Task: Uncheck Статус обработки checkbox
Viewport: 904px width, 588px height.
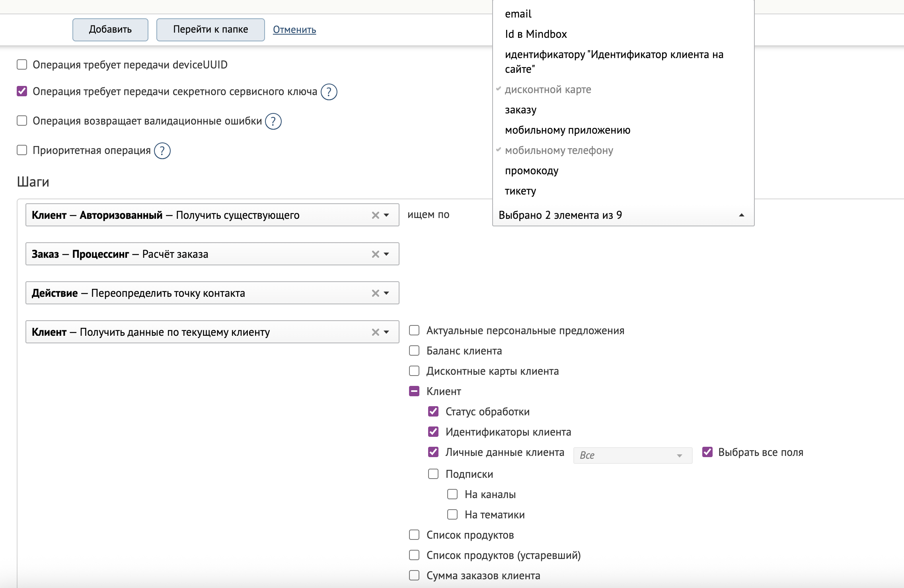Action: point(433,411)
